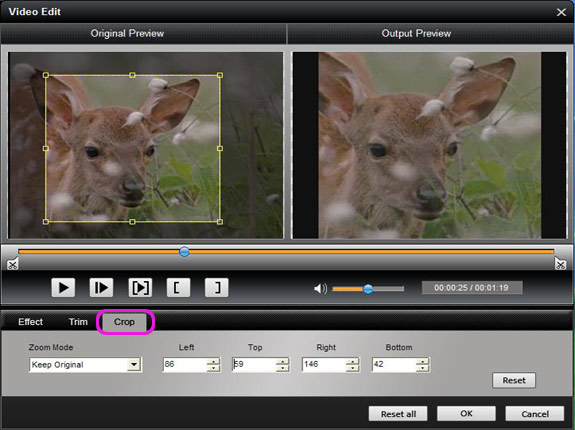Screen dimensions: 575x430
Task: Click the volume slider handle
Action: coord(368,289)
